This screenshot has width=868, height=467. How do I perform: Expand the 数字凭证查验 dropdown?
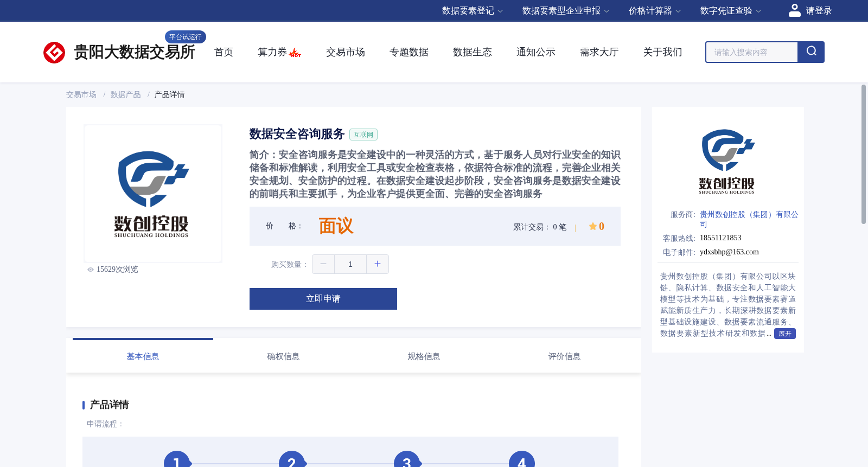731,11
